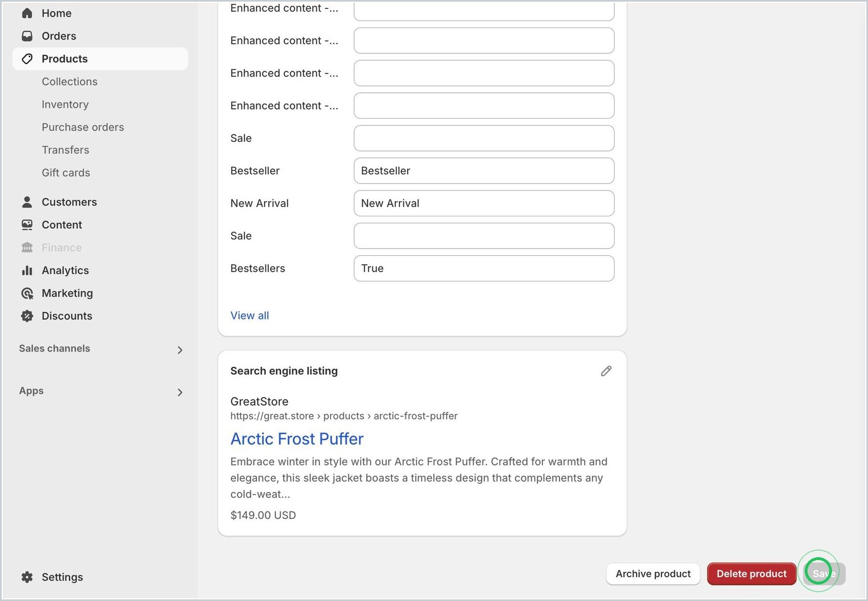Click the Home icon in the sidebar
This screenshot has height=601, width=868.
click(27, 13)
